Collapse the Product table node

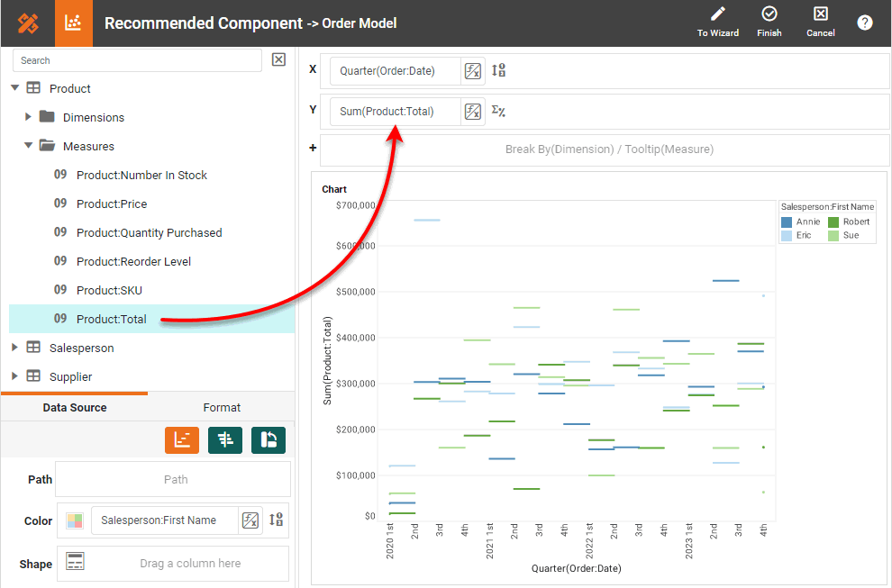coord(15,88)
